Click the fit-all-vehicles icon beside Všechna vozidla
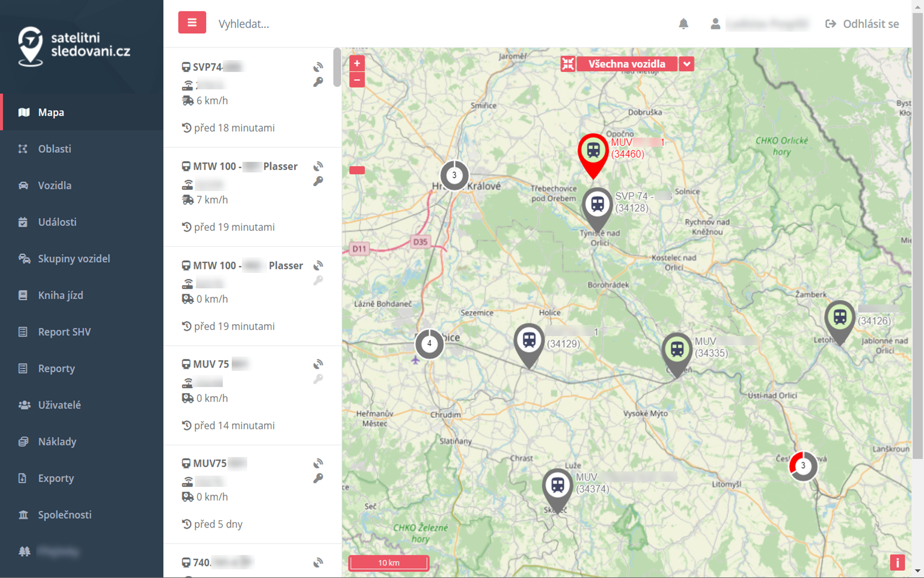This screenshot has height=578, width=924. pos(568,64)
